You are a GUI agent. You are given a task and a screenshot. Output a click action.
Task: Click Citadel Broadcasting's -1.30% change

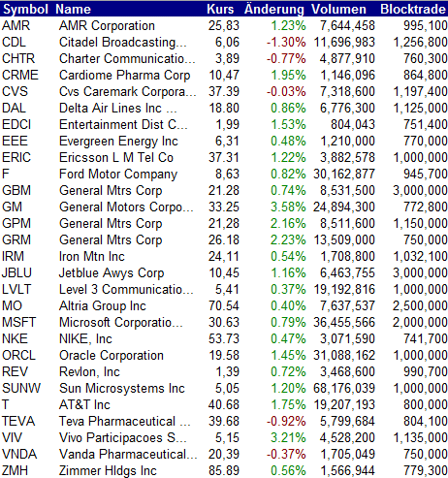point(286,42)
